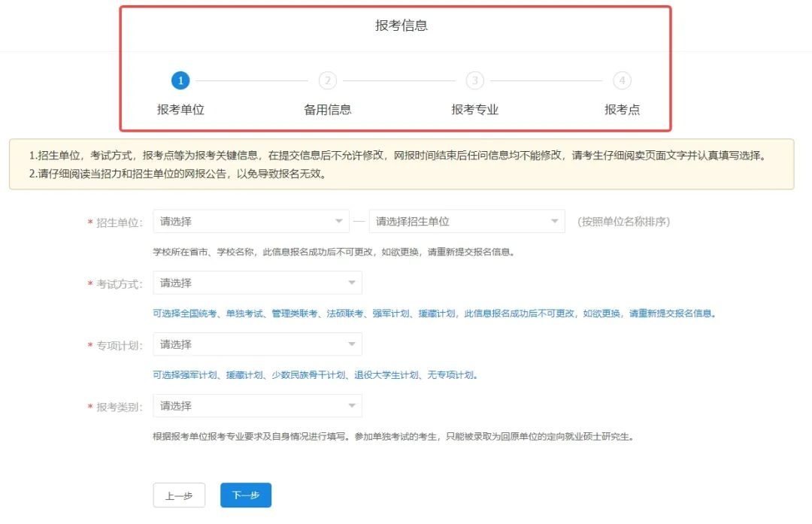Click the arrow icon in 报考类别 select
Viewport: 812px width, 524px height.
point(352,405)
